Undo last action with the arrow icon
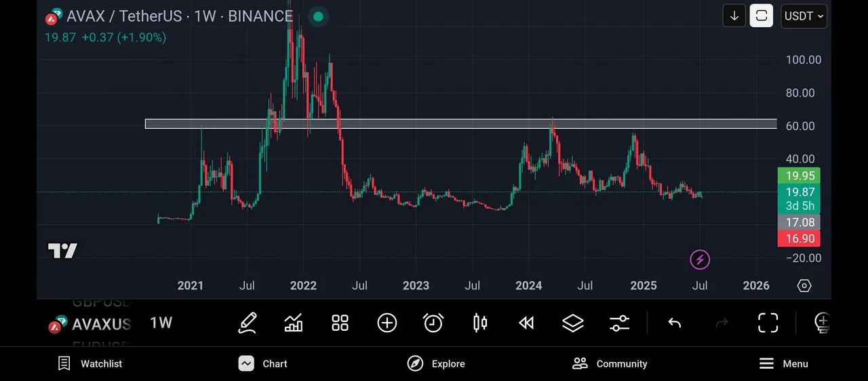Image resolution: width=868 pixels, height=381 pixels. [674, 323]
